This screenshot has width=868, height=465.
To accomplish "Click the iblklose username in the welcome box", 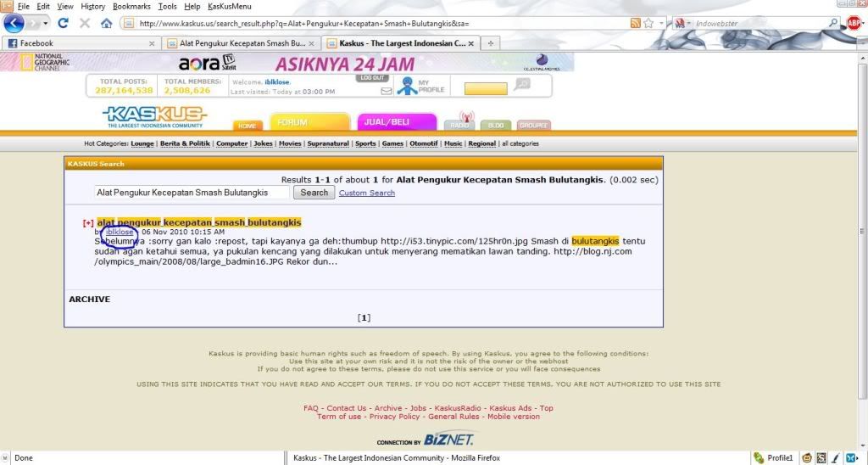I will click(x=277, y=82).
